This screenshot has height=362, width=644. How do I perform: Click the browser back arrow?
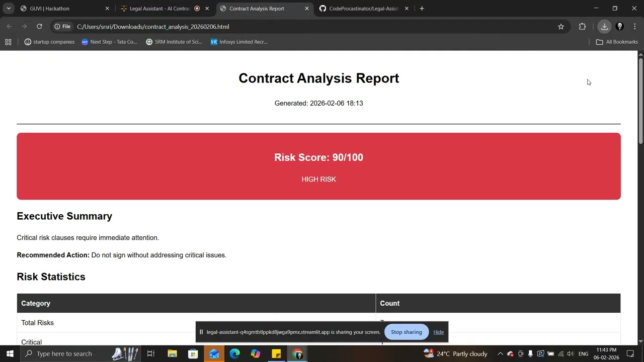10,27
